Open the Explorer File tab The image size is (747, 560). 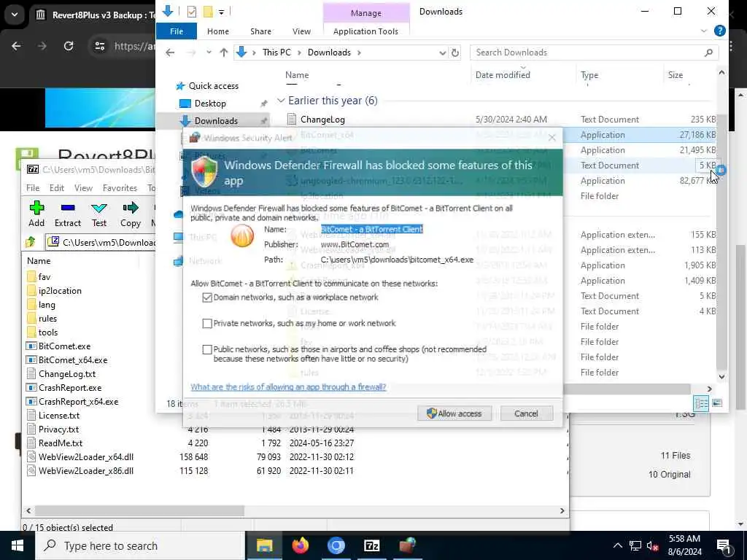177,31
